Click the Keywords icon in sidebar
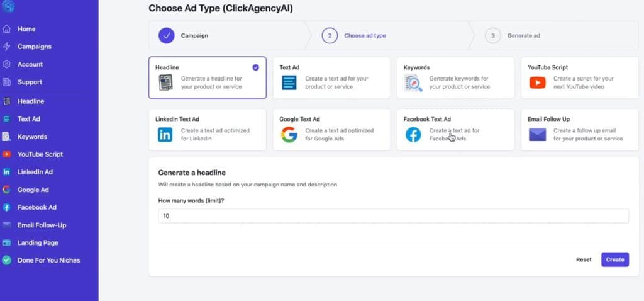Viewport: 644px width, 301px height. coord(6,137)
